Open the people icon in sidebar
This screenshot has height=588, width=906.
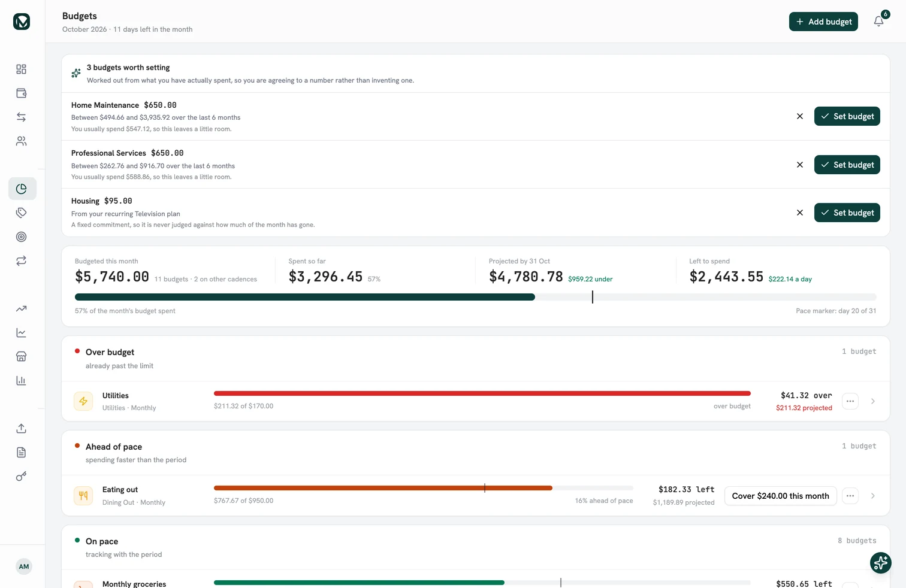22,141
